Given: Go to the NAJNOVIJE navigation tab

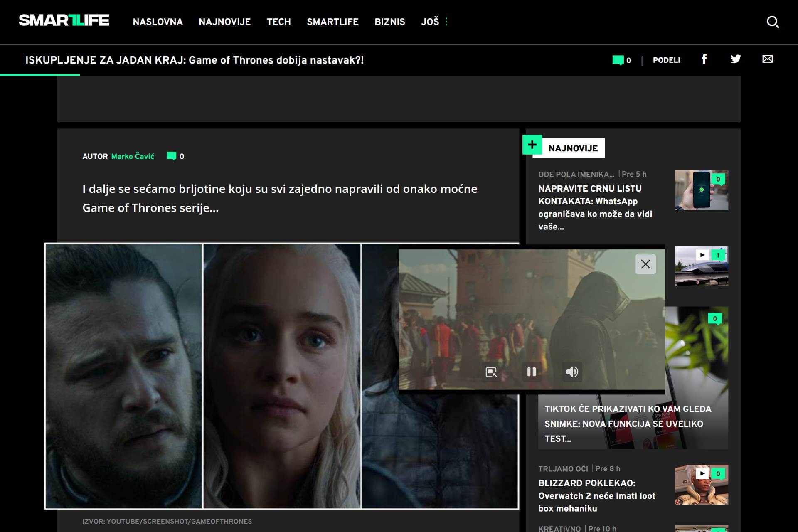Looking at the screenshot, I should [x=224, y=22].
